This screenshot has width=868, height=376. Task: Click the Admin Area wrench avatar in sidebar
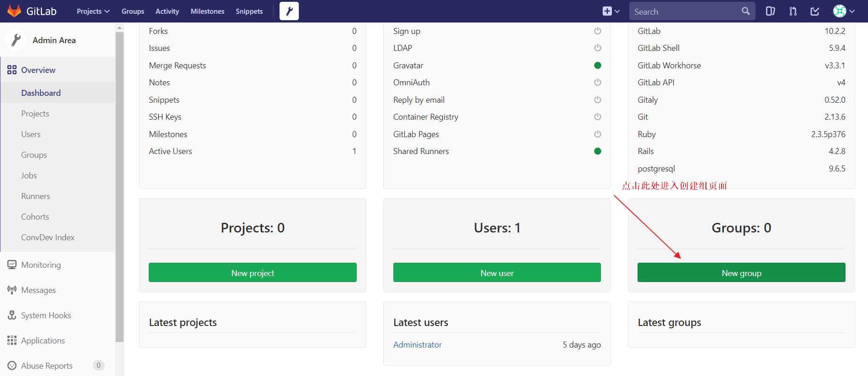click(16, 40)
